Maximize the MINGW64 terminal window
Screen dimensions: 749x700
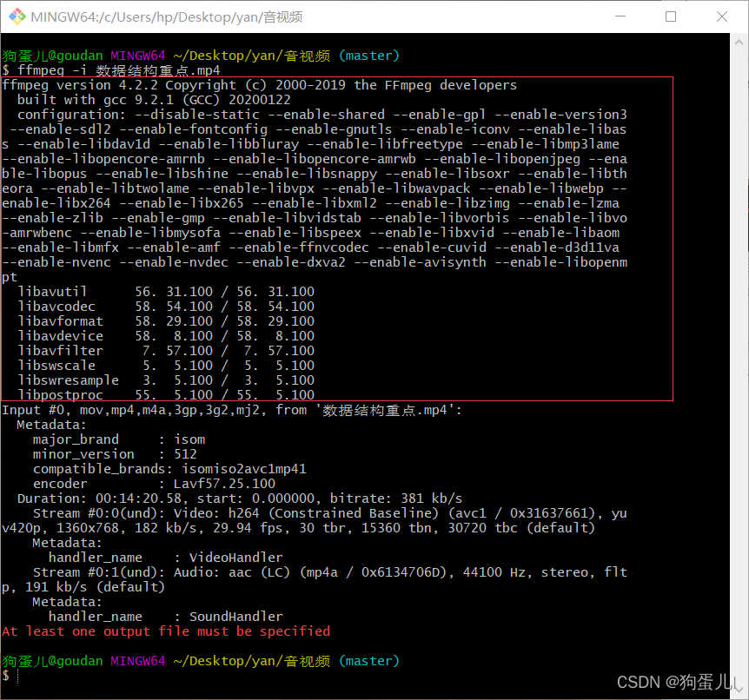671,17
